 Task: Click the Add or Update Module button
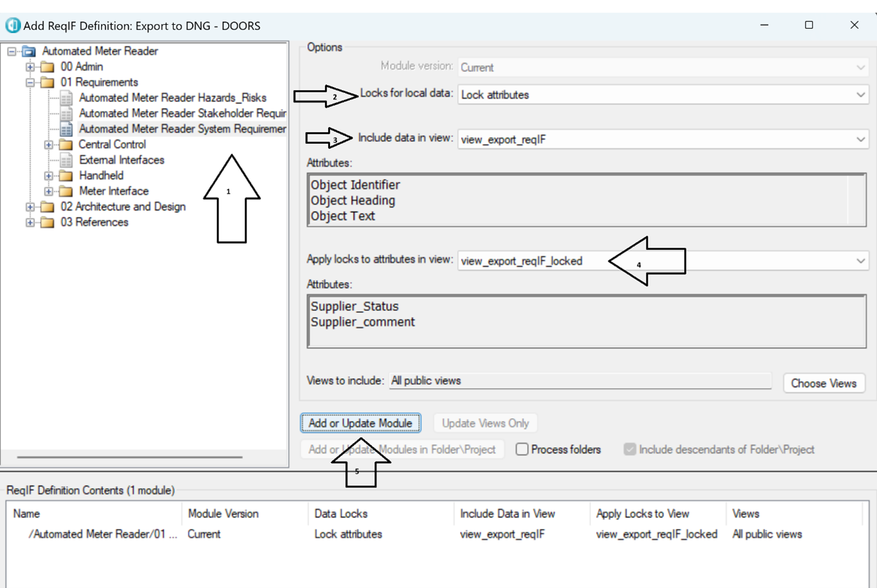360,423
